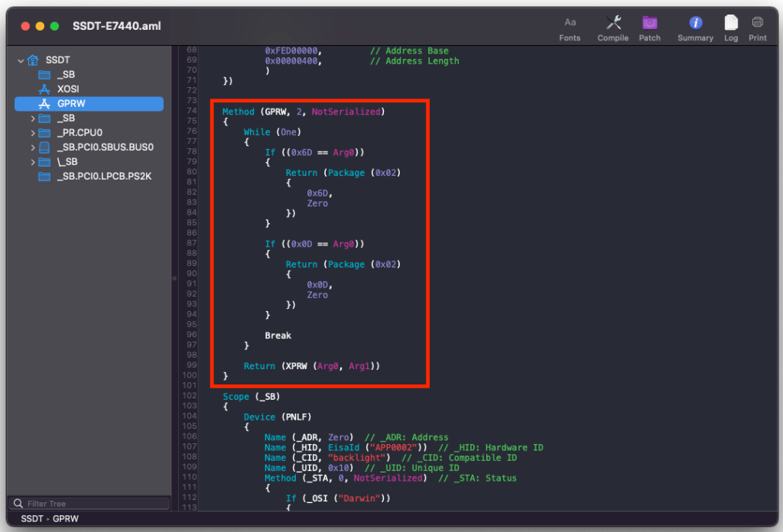
Task: Open the Patch tool
Action: pyautogui.click(x=649, y=23)
